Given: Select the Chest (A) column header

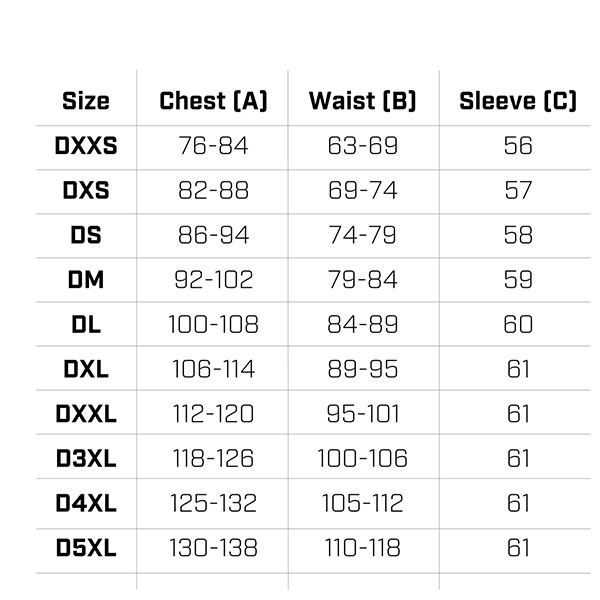Looking at the screenshot, I should [213, 101].
